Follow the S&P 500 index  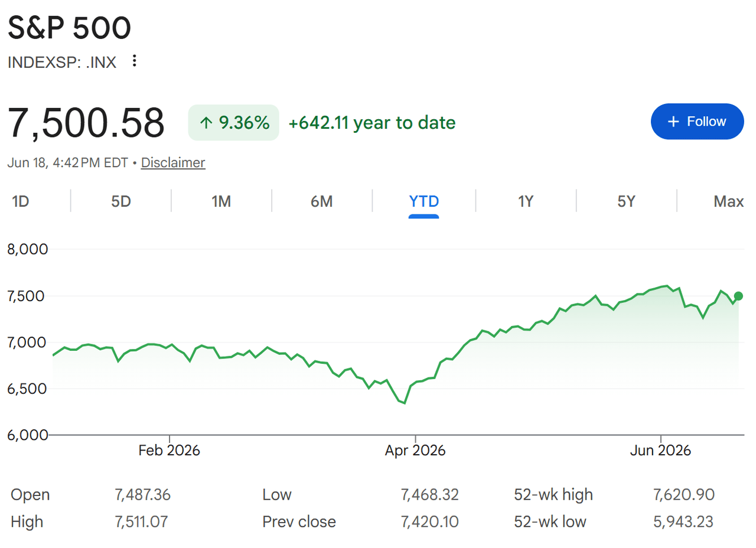coord(697,122)
